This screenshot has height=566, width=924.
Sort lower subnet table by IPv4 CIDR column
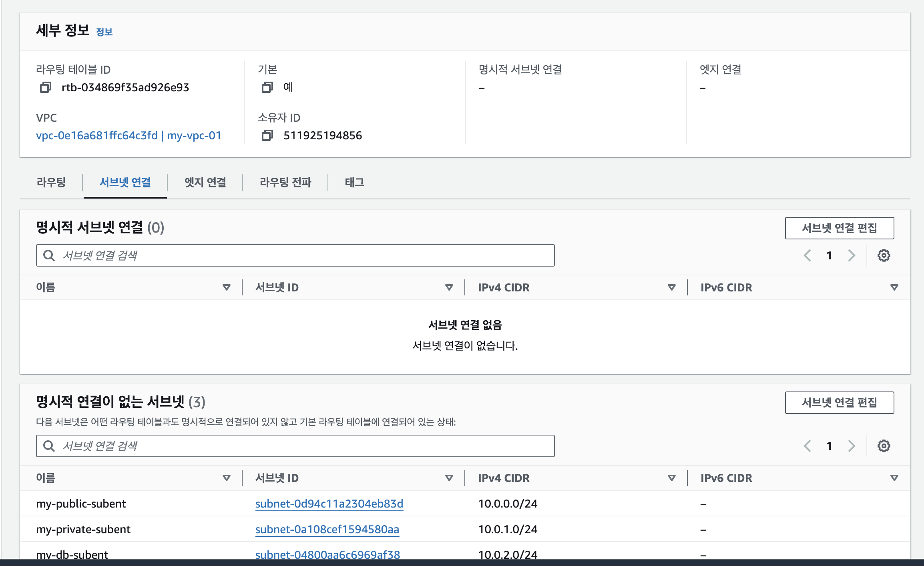click(671, 478)
